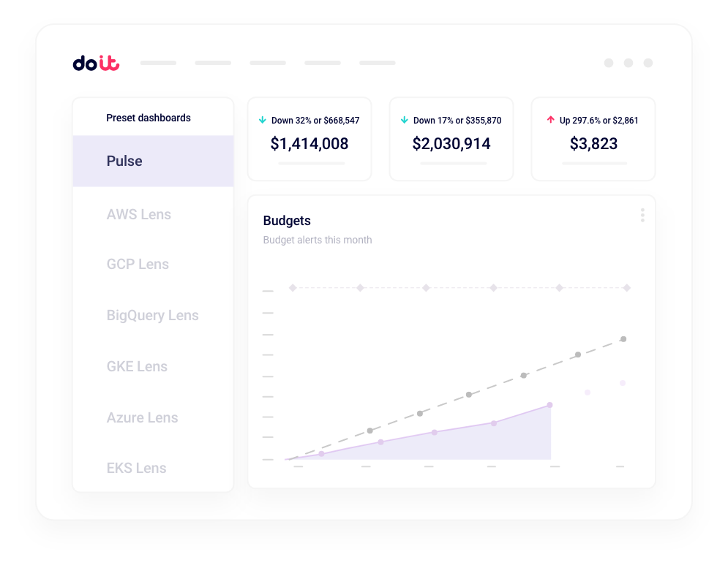Screen dimensions: 728x568
Task: Click the DoiT logo
Action: 96,64
